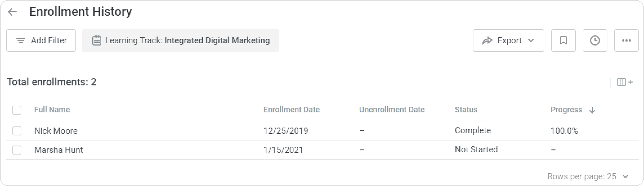
Task: Click the back arrow icon
Action: [x=12, y=12]
